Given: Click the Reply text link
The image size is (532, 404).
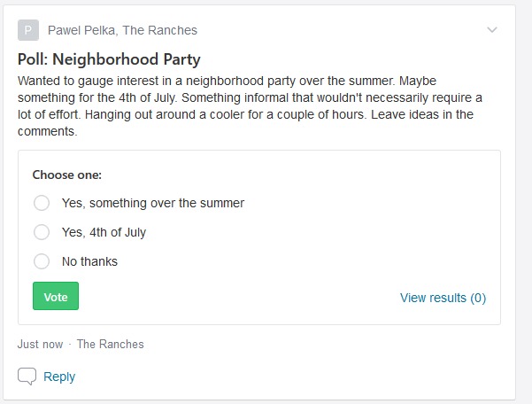Looking at the screenshot, I should click(x=59, y=377).
